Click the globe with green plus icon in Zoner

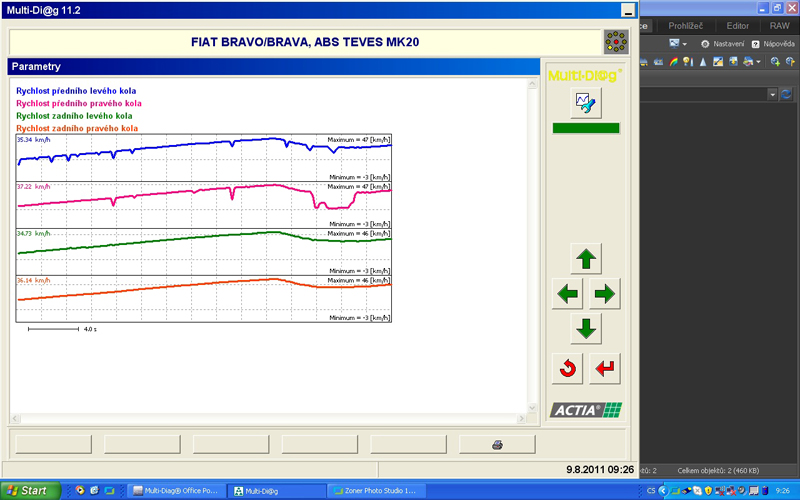775,62
